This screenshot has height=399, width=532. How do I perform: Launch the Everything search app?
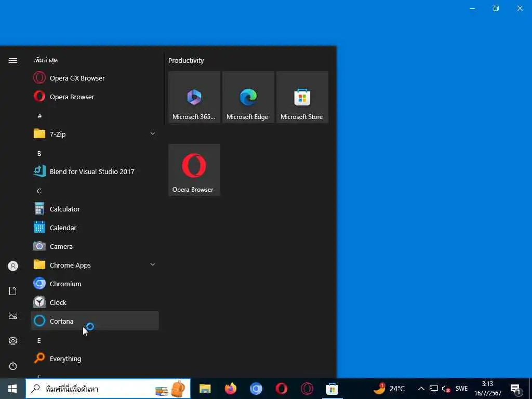point(95,358)
